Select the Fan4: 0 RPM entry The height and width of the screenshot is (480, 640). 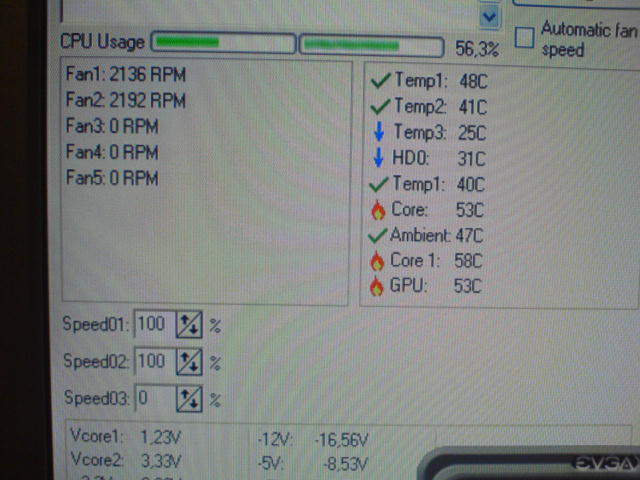pyautogui.click(x=112, y=152)
